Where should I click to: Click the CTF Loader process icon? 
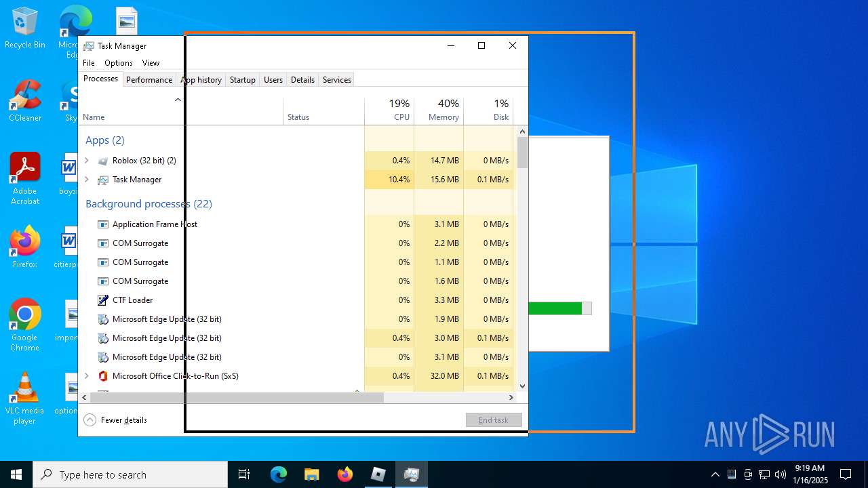(103, 300)
